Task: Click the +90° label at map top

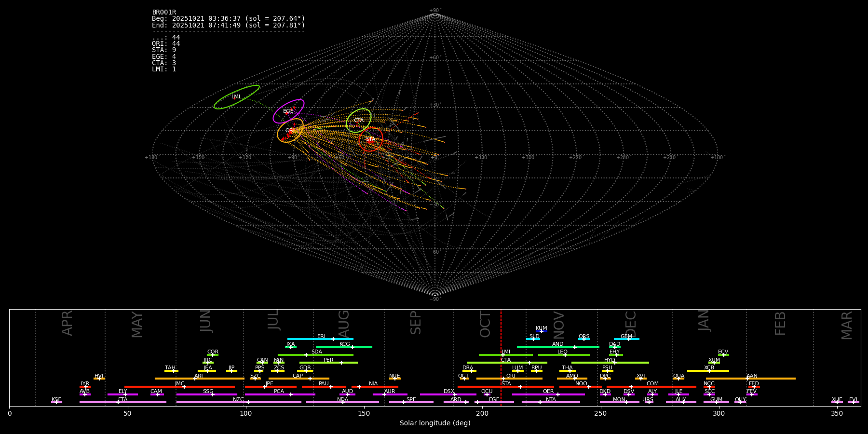Action: [435, 11]
